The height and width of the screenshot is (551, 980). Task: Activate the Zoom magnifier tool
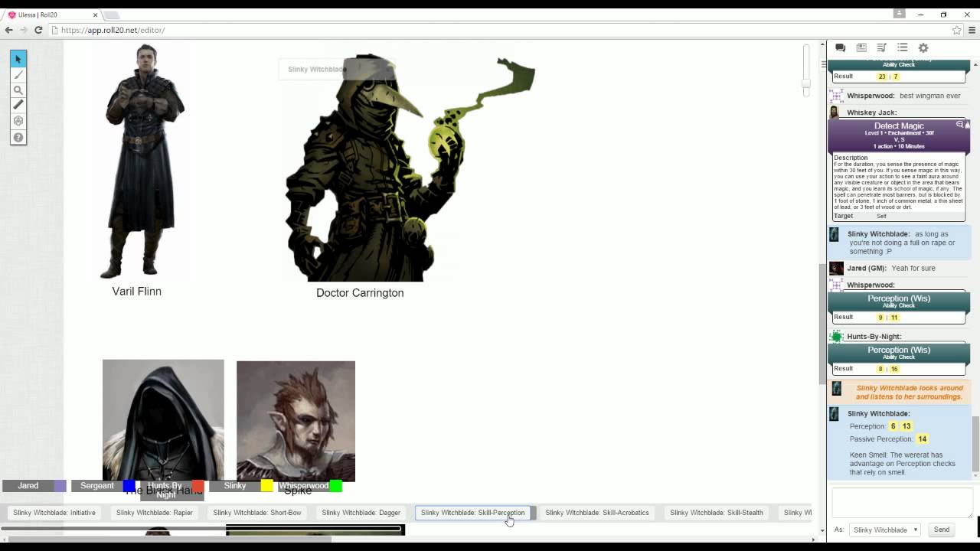click(18, 90)
